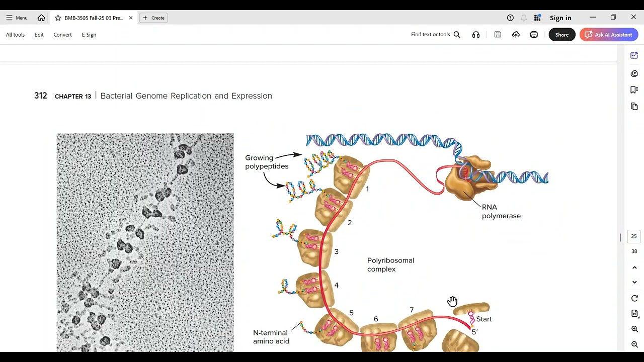
Task: Open the bookmarks panel icon
Action: pos(634,90)
